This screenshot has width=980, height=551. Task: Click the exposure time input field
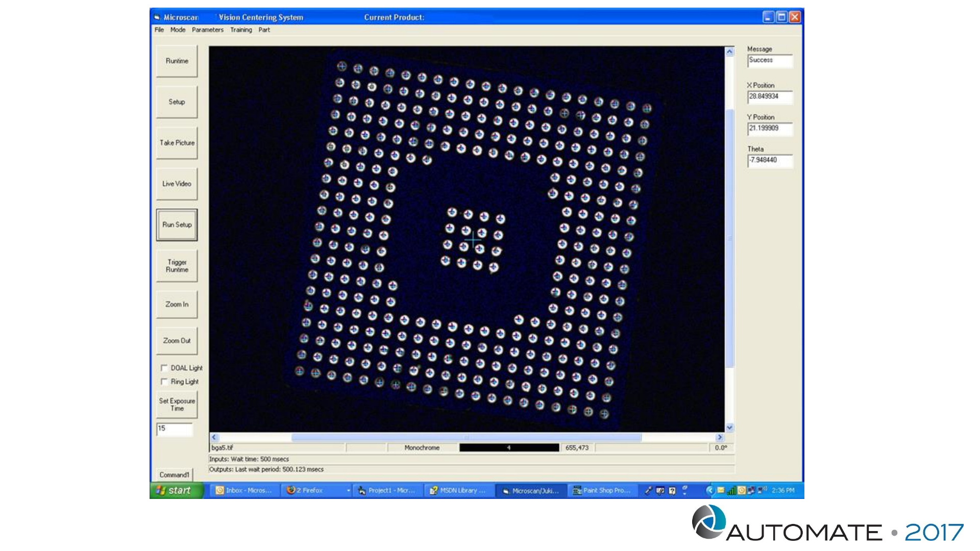click(175, 429)
